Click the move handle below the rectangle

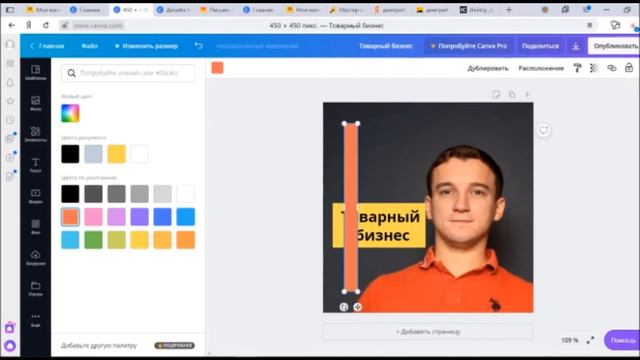coord(358,307)
